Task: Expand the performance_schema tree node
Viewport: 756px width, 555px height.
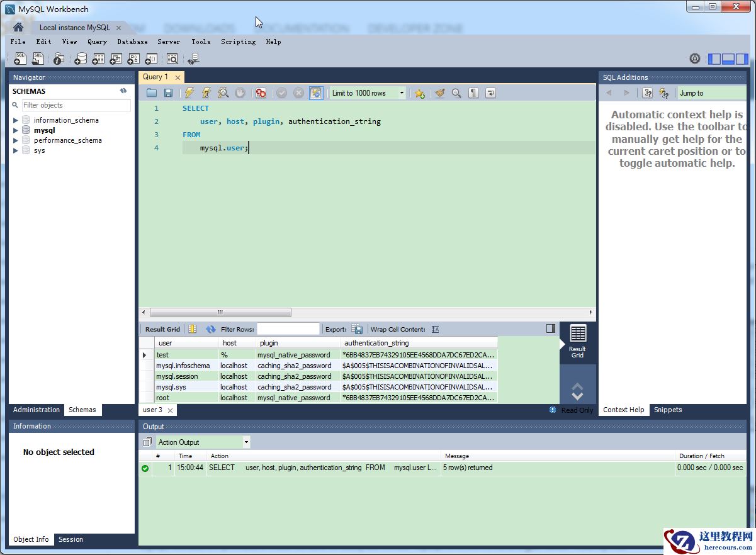Action: (x=16, y=140)
